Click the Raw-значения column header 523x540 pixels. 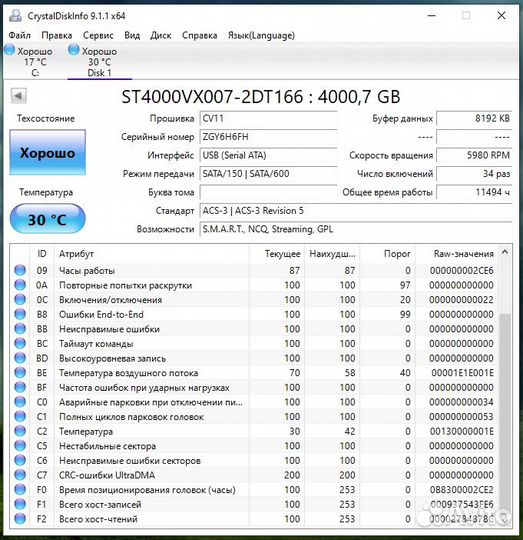(456, 254)
